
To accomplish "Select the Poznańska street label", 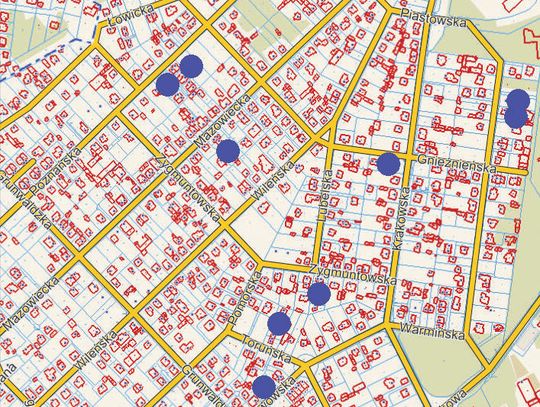I will click(x=56, y=171).
